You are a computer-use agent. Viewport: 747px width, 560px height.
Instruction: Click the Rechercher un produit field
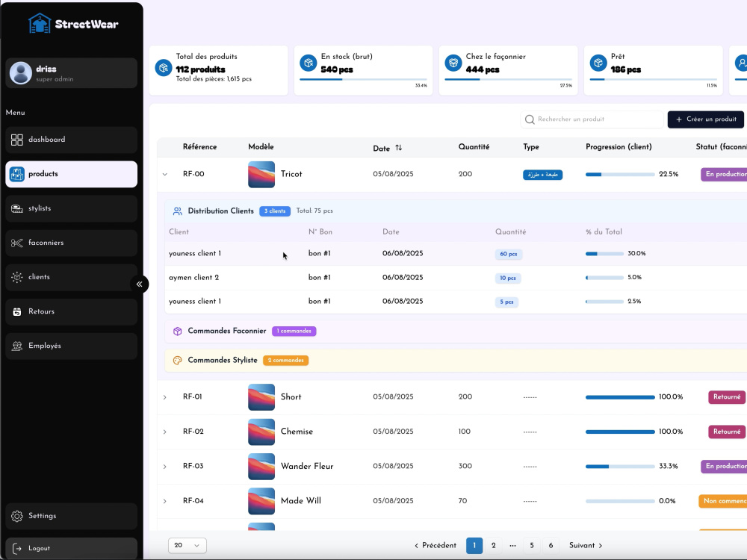tap(592, 119)
